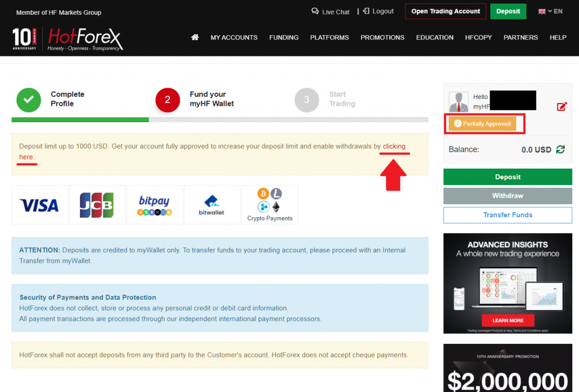Screen dimensions: 579x392
Task: Select the bitwallet payment method
Action: [x=212, y=205]
